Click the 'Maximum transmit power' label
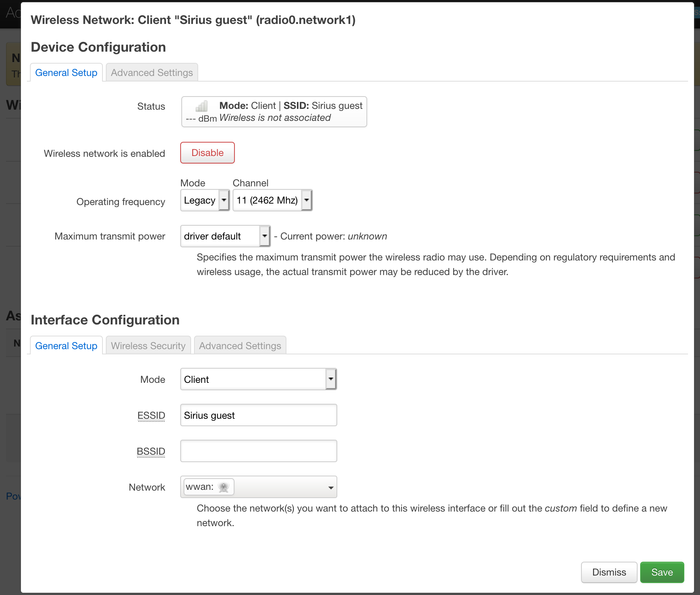The height and width of the screenshot is (595, 700). pos(110,236)
